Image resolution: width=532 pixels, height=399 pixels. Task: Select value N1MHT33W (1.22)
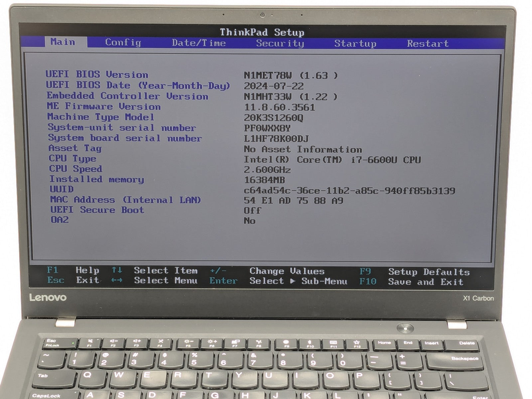(291, 97)
